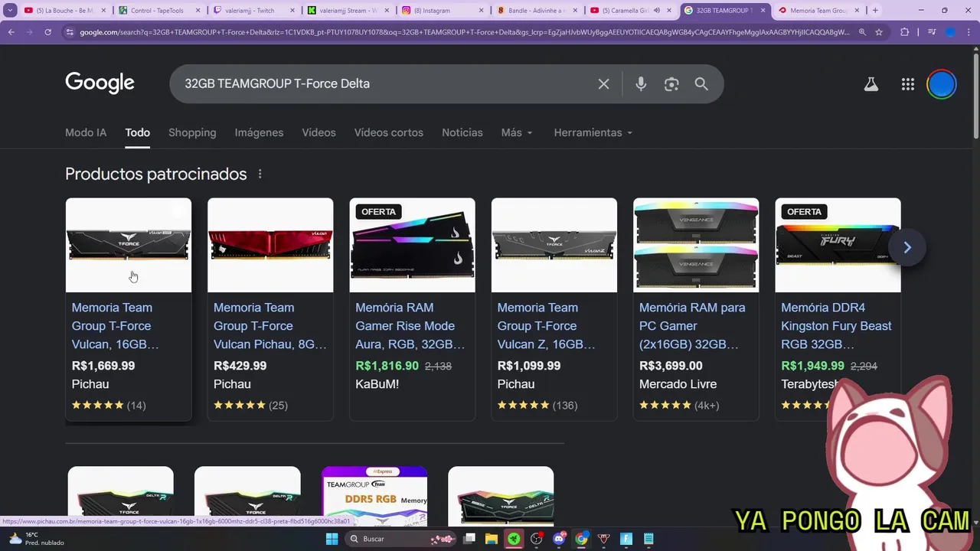This screenshot has height=551, width=980.
Task: Select the Todo search tab
Action: click(138, 132)
